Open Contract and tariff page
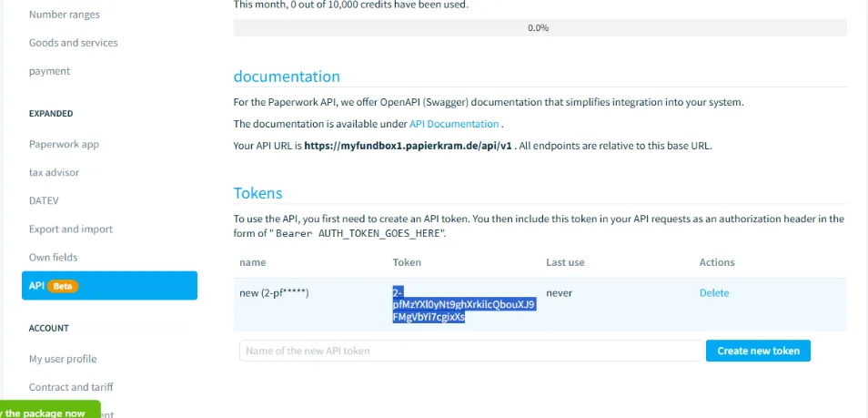Screen dimensions: 868x418 (71, 387)
